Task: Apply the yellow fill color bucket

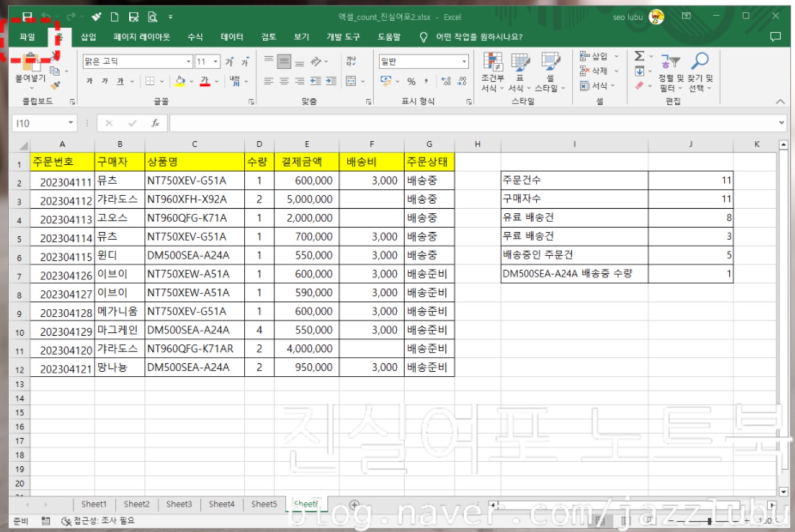Action: pyautogui.click(x=180, y=81)
